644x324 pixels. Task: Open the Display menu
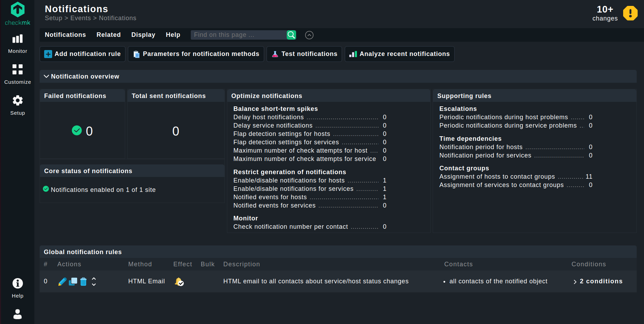[x=143, y=35]
